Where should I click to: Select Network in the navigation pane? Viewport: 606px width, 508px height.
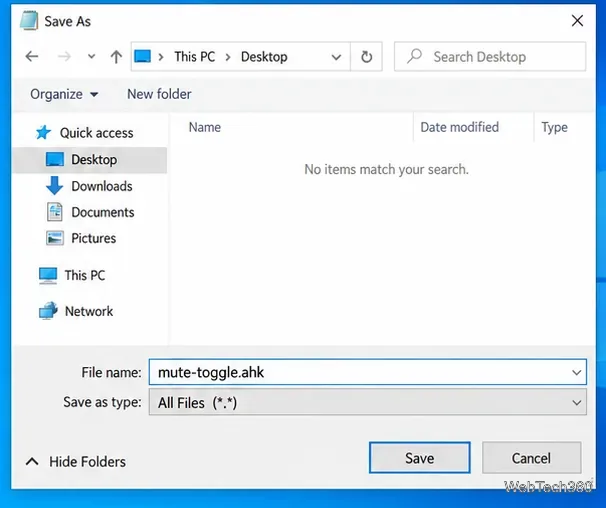[89, 311]
